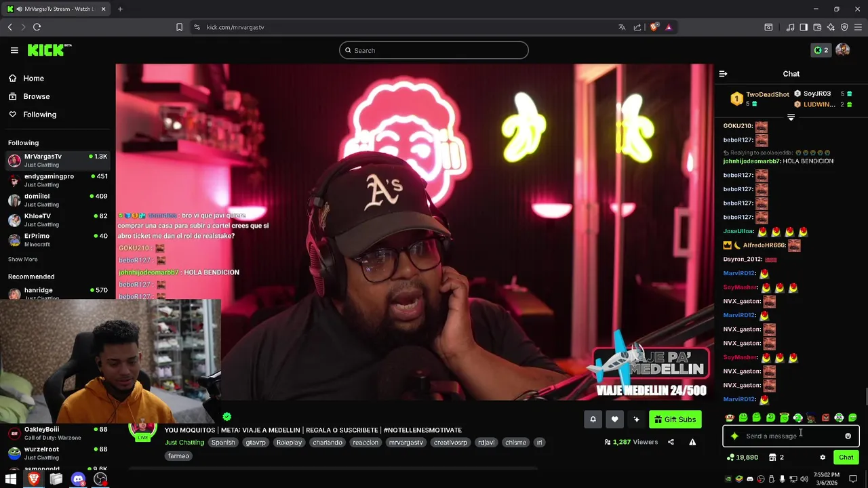Screen dimensions: 868x488
Task: Open the Brave Shields lion icon
Action: pos(654,27)
